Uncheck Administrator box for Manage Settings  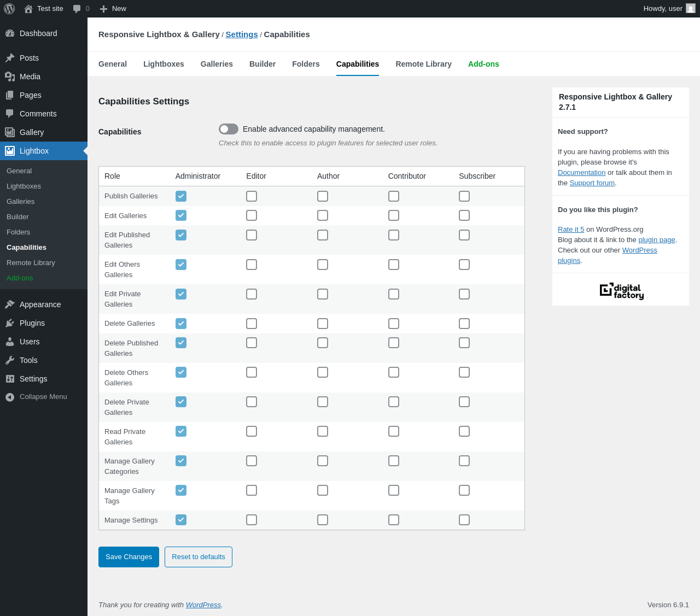click(x=181, y=520)
